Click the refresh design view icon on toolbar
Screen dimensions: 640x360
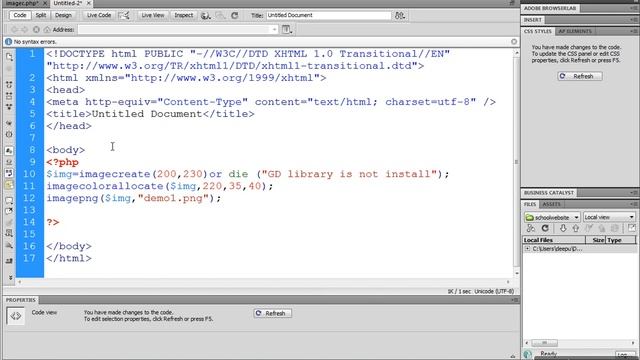[x=235, y=16]
